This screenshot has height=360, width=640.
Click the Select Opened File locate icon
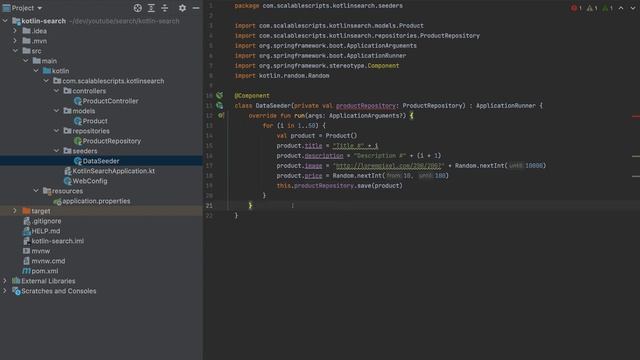[138, 8]
